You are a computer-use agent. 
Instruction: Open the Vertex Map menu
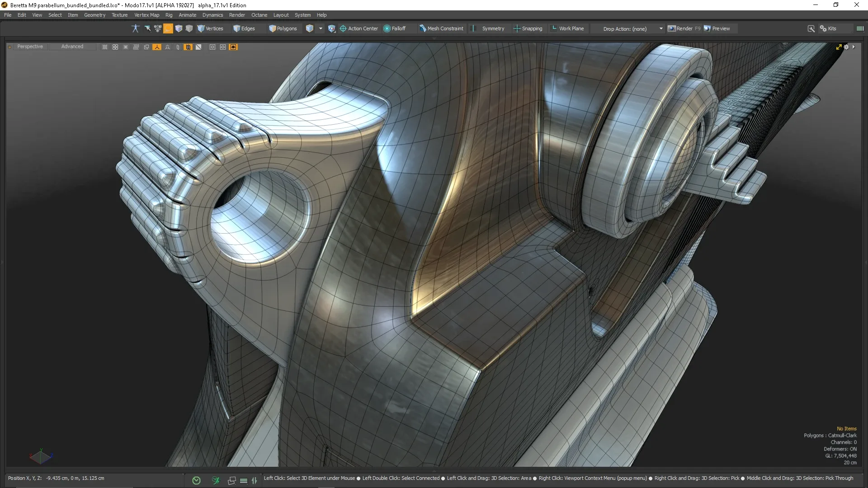[x=146, y=15]
